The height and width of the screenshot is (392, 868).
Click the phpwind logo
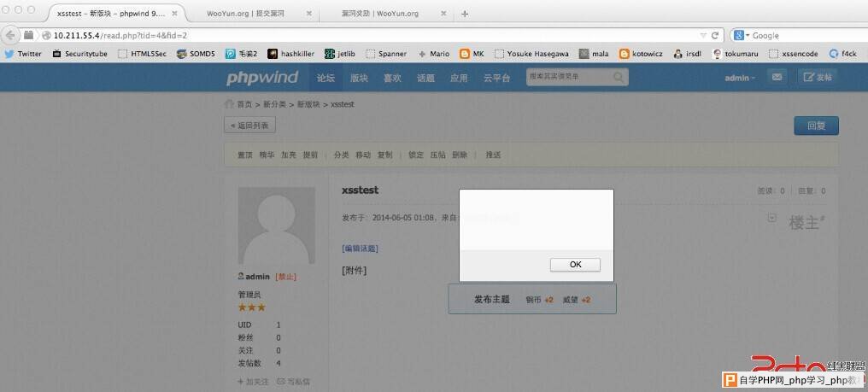(x=262, y=78)
